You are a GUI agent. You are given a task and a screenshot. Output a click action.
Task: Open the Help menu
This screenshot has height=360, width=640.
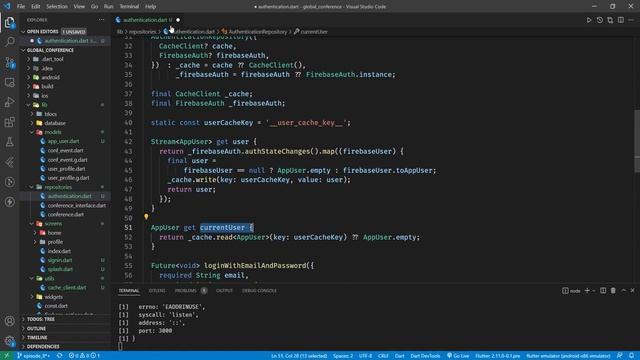click(x=151, y=7)
